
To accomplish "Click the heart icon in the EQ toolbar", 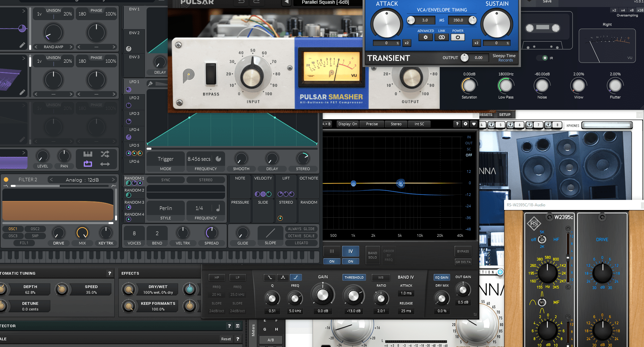I will pyautogui.click(x=474, y=124).
